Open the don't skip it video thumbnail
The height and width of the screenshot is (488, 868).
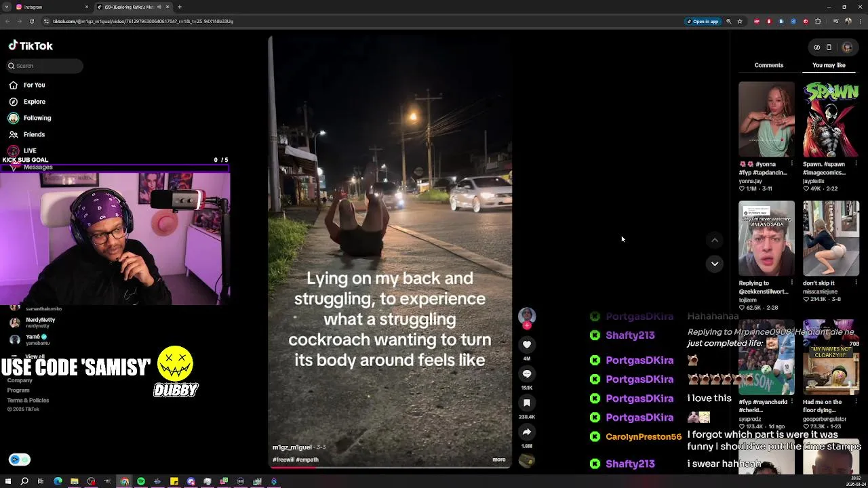(831, 238)
